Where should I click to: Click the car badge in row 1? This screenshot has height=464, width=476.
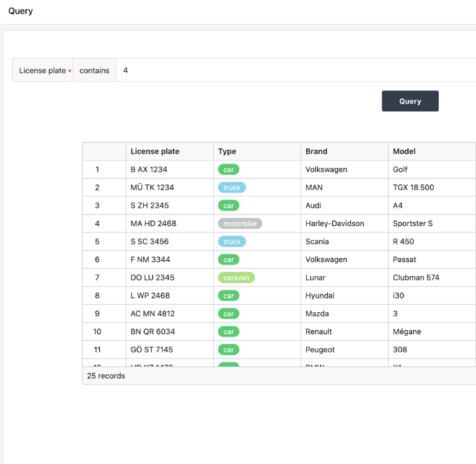point(229,169)
